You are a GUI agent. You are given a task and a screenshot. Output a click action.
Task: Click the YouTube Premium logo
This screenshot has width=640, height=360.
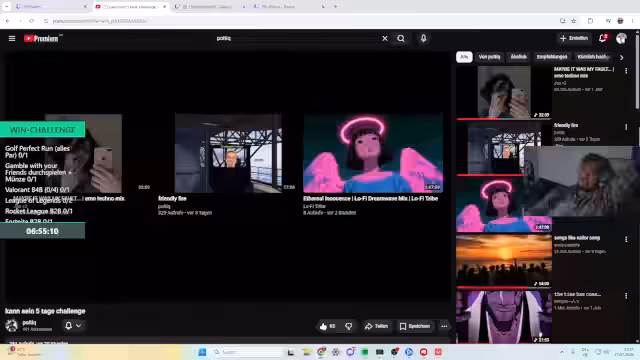tap(41, 38)
